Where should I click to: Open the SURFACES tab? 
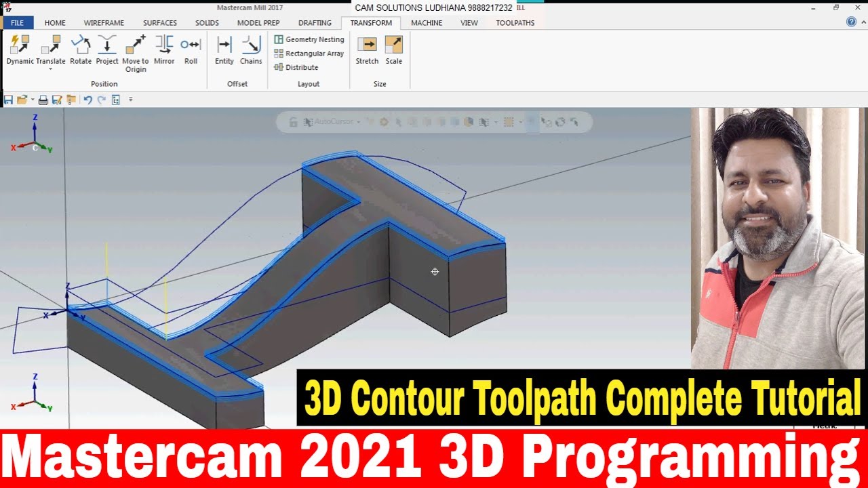[x=160, y=22]
